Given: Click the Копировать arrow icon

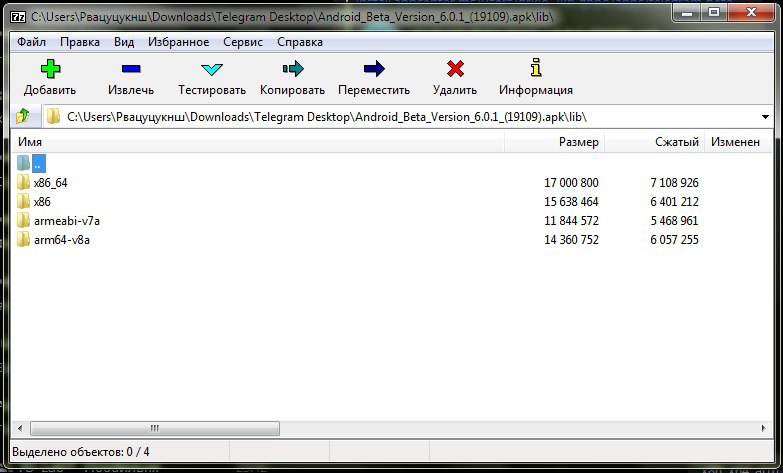Looking at the screenshot, I should coord(293,68).
